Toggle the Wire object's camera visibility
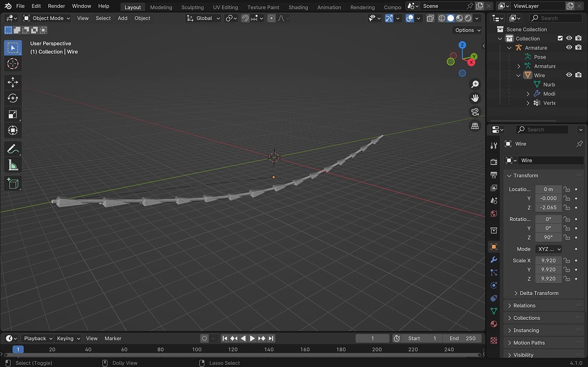Viewport: 588px width, 367px height. [578, 74]
